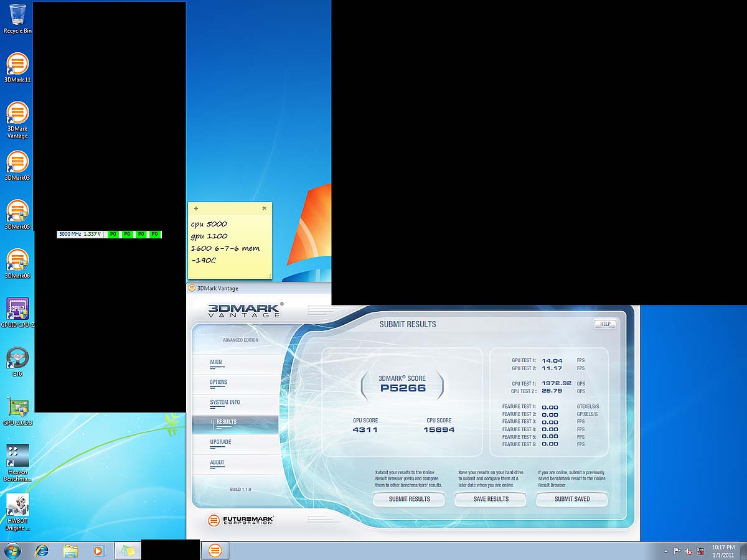Click the SUBMIT SAVED button
The width and height of the screenshot is (747, 560).
[572, 499]
